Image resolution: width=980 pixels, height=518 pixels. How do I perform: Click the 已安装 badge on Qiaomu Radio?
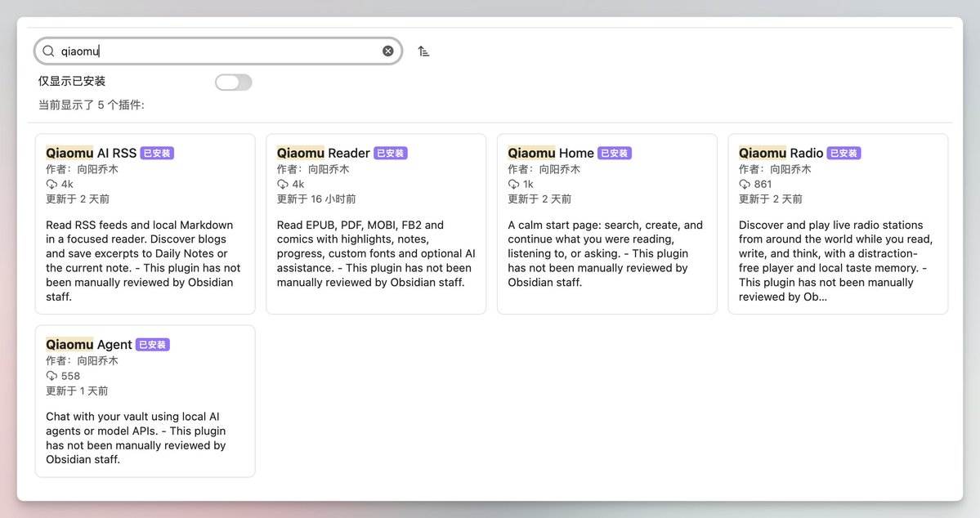(x=844, y=153)
